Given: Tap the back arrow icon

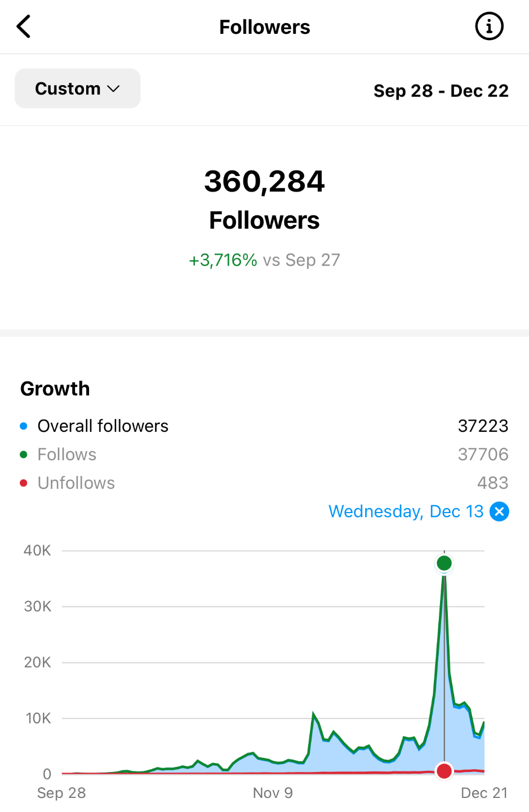Looking at the screenshot, I should click(x=24, y=27).
